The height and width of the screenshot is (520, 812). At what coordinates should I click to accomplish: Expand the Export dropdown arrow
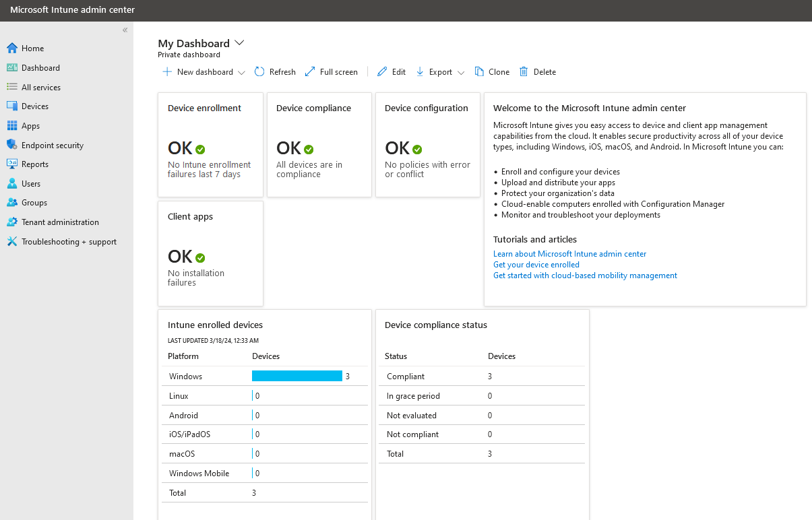(x=461, y=72)
